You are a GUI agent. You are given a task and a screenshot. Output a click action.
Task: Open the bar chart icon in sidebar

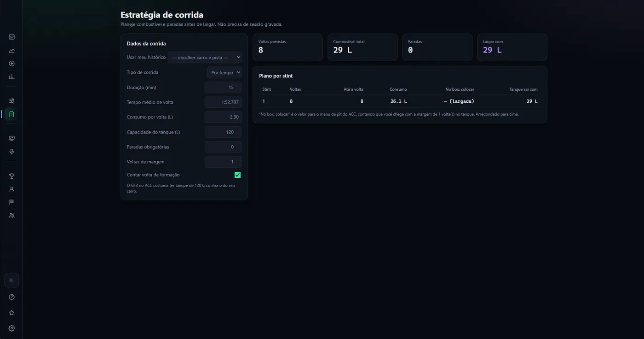coord(11,77)
